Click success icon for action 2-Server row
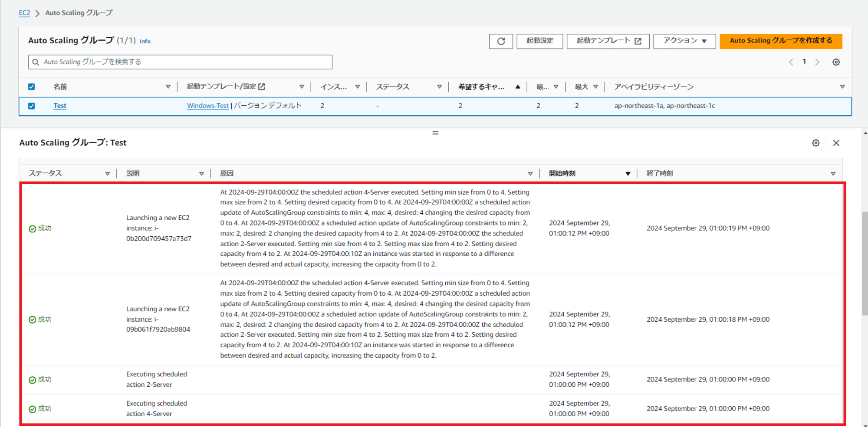Image resolution: width=868 pixels, height=427 pixels. 32,380
